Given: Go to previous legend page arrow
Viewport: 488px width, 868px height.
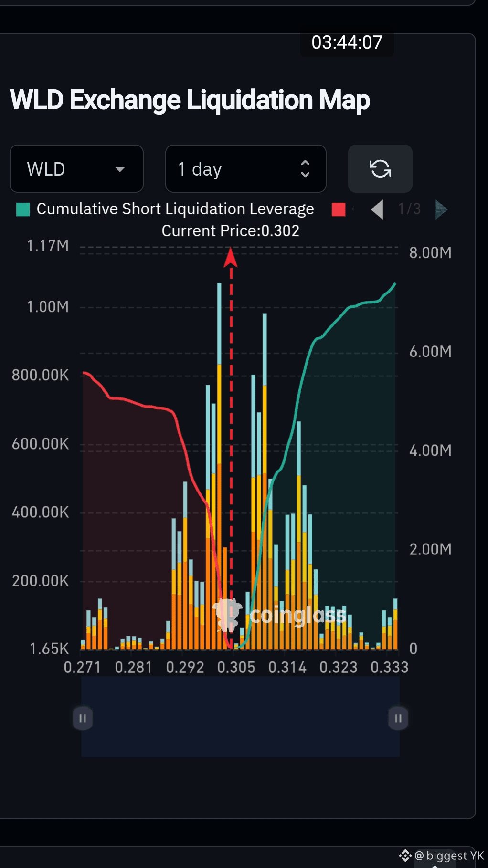Looking at the screenshot, I should 377,209.
